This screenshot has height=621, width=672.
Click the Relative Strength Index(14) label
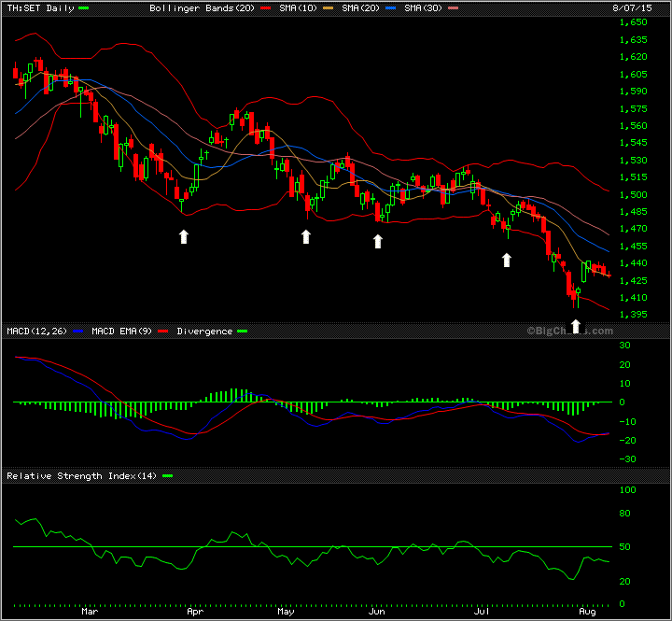click(x=82, y=476)
